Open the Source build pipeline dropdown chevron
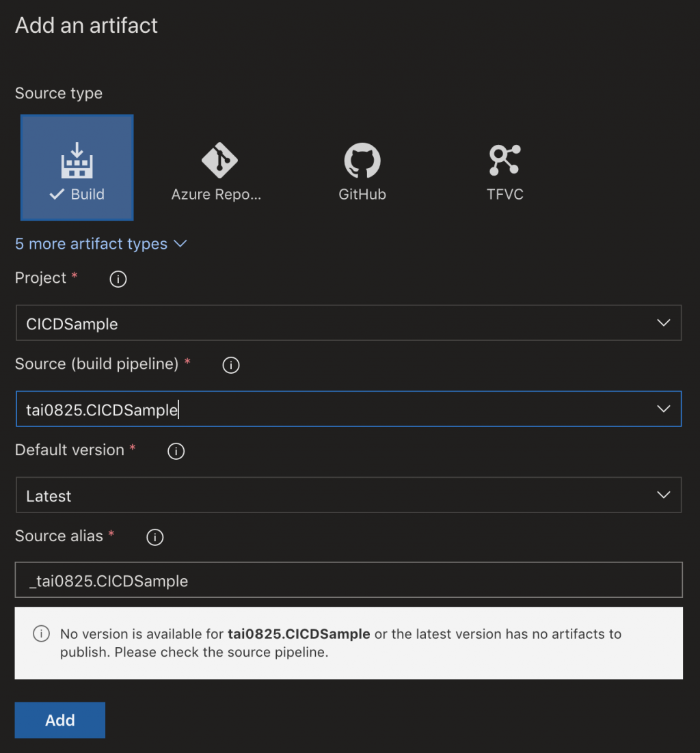The height and width of the screenshot is (753, 700). coord(664,409)
